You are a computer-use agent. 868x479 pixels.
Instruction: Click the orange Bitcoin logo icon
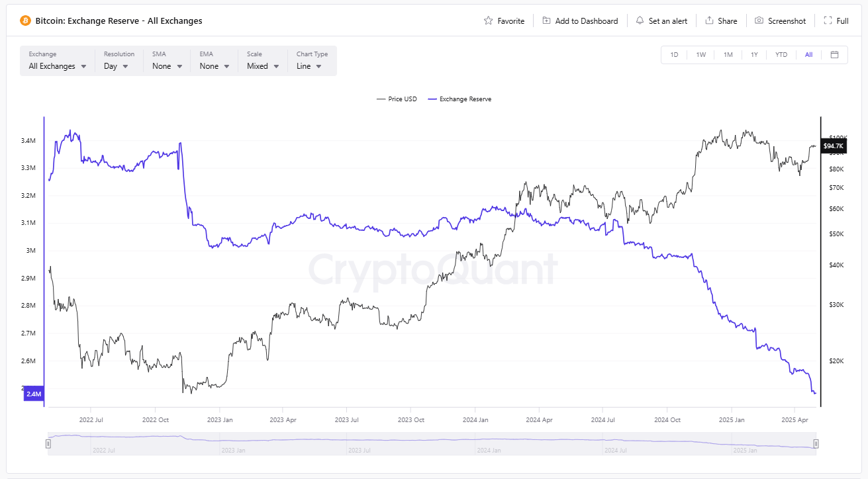click(25, 21)
